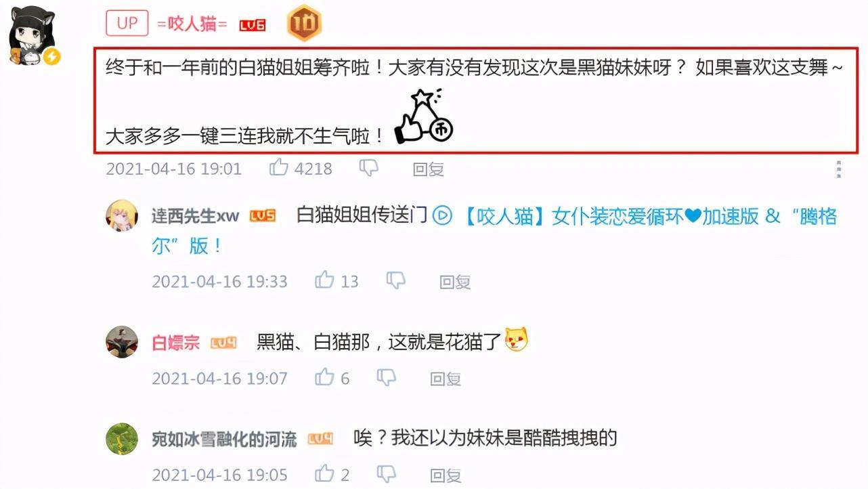The height and width of the screenshot is (489, 868).
Task: Dislike the 咬人猫 pinned comment
Action: click(x=368, y=168)
